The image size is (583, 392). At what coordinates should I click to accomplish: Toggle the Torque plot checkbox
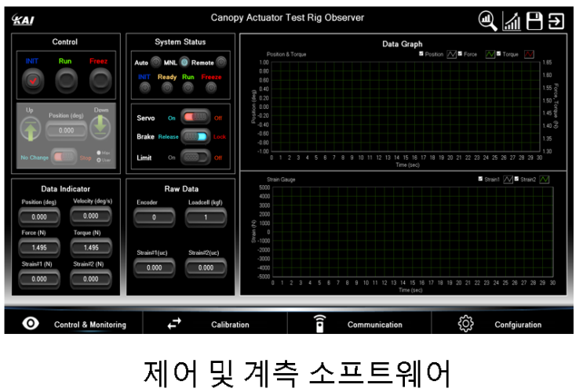point(498,53)
